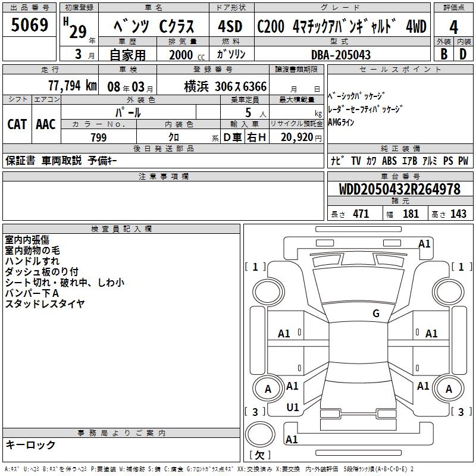Click inspector note ハンドルすれ
Screen dimensions: 476x476
32,261
